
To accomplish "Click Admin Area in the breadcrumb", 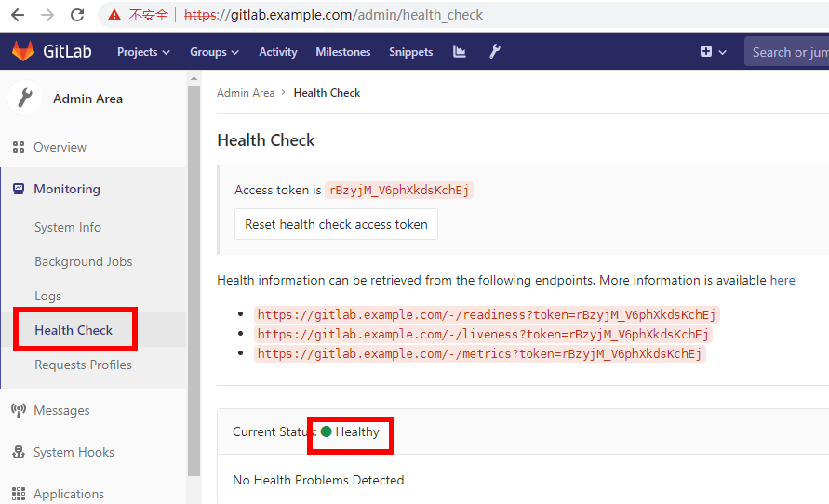I will point(246,93).
